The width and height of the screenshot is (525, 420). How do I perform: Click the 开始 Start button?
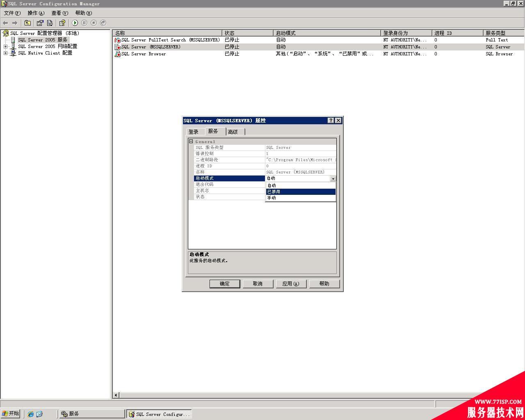11,413
